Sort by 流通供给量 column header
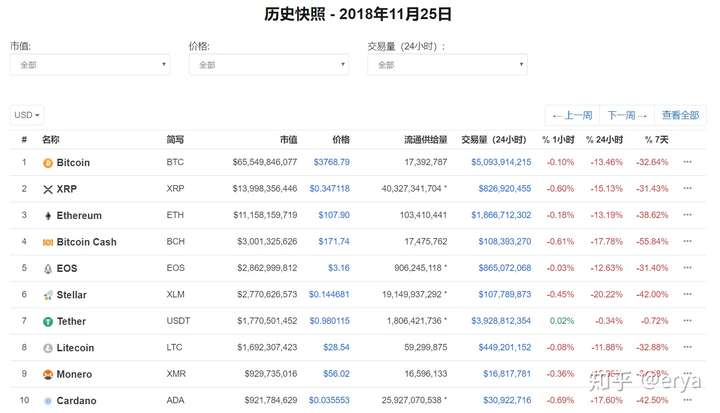 click(x=425, y=140)
